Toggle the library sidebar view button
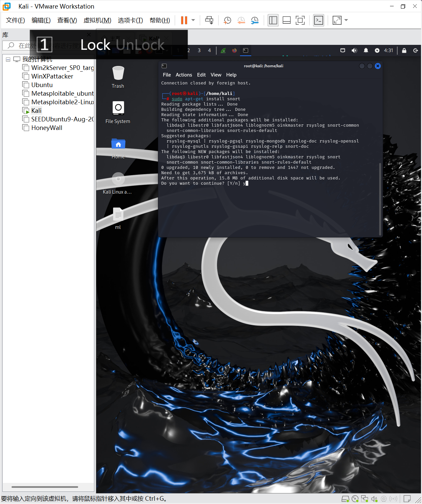Screen dimensions: 422x504 coord(273,20)
